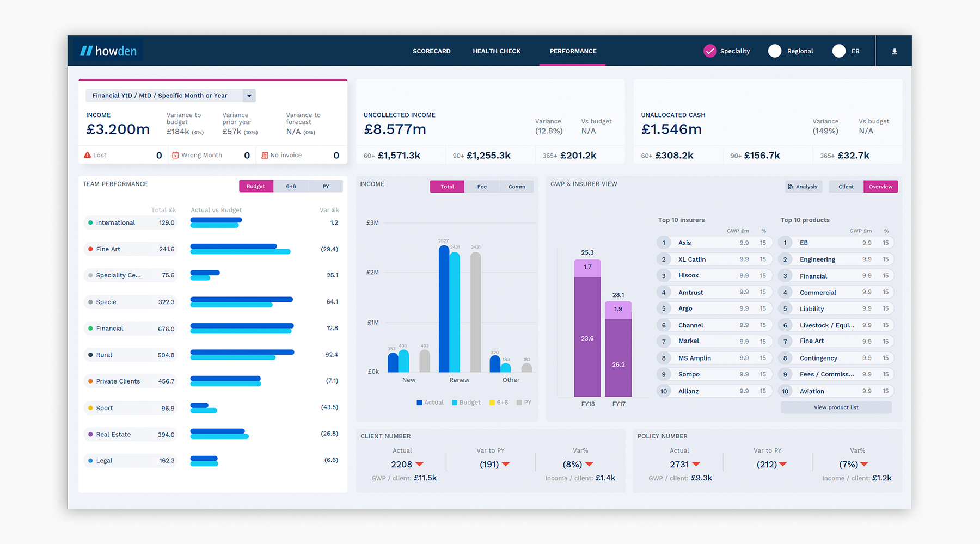Click the Lost warning triangle icon
Screen dimensions: 980x544
(x=87, y=155)
